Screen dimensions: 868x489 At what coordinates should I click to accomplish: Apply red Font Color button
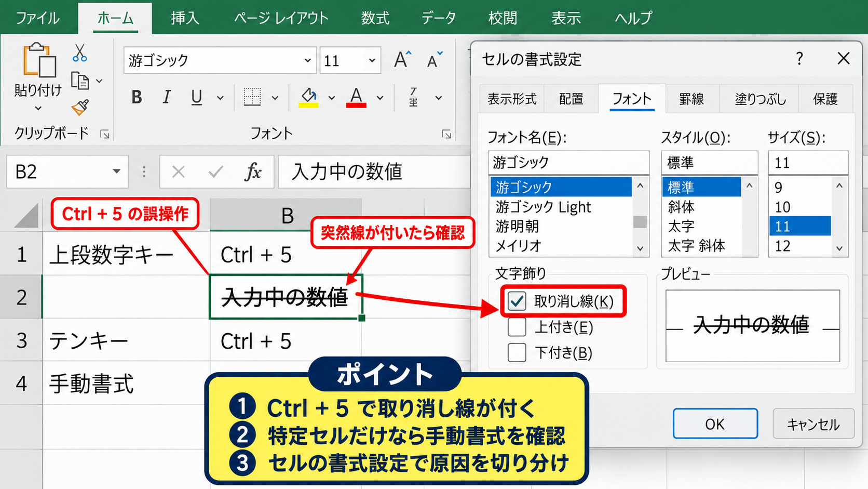[x=356, y=97]
